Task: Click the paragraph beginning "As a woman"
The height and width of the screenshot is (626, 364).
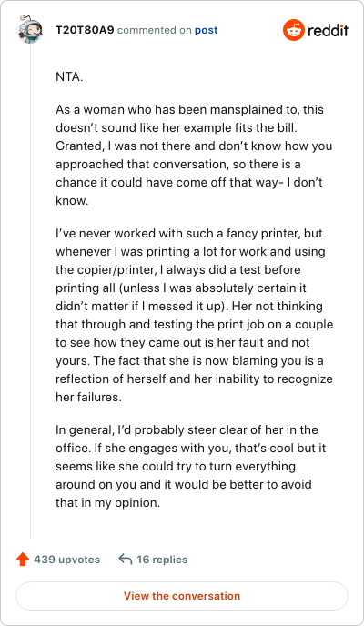Action: [x=194, y=155]
